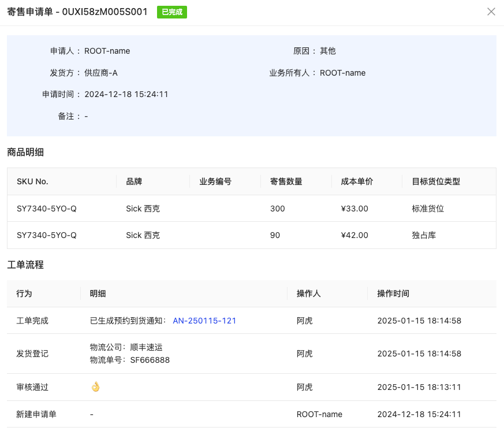Click the 操作人 column header

[x=308, y=293]
